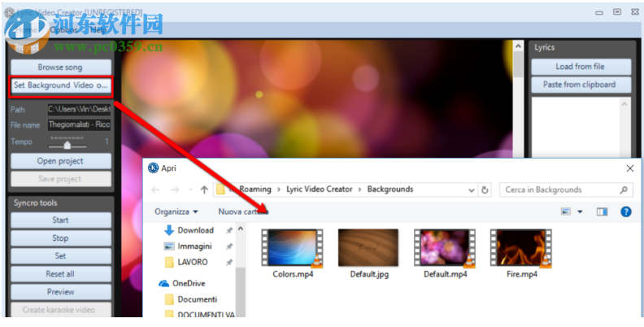
Task: Open the Options menu
Action: [x=64, y=30]
